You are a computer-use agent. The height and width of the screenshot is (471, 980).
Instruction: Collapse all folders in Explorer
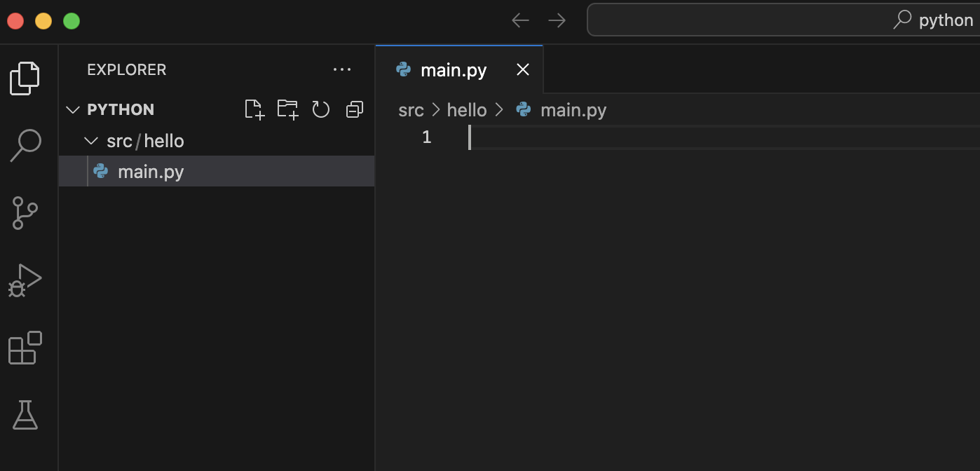(x=355, y=109)
